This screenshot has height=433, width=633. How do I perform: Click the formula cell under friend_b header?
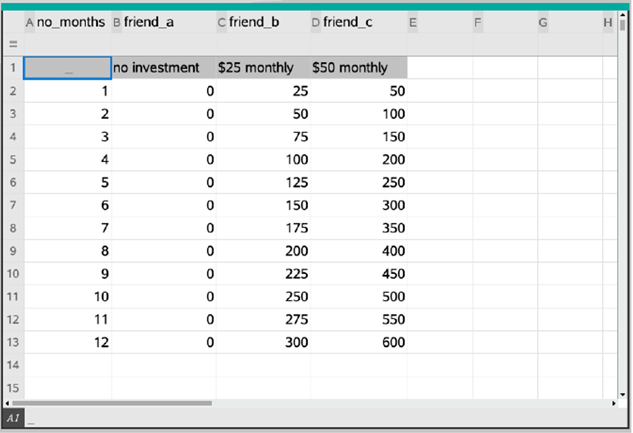click(x=263, y=44)
